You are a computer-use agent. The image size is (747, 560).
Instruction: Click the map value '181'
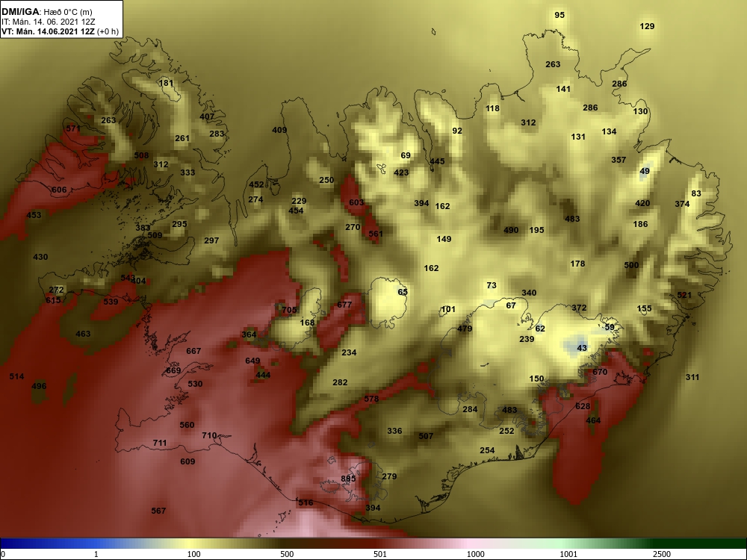coord(166,83)
